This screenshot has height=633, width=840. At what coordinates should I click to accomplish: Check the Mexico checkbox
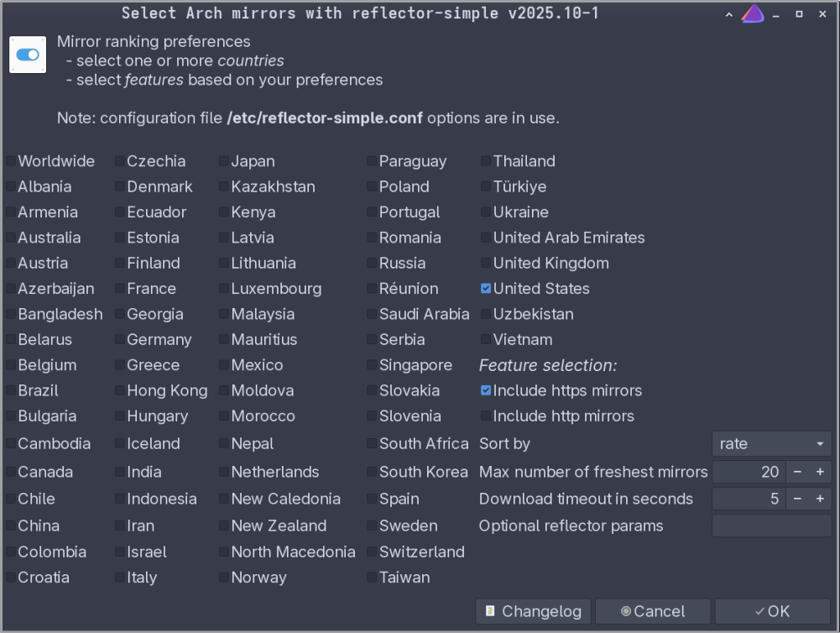tap(224, 365)
